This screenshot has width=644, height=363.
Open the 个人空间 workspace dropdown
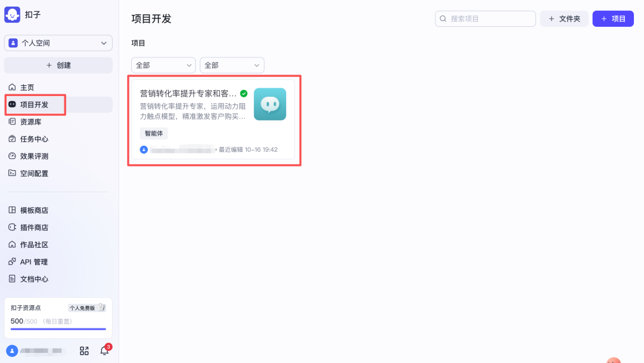(x=58, y=43)
